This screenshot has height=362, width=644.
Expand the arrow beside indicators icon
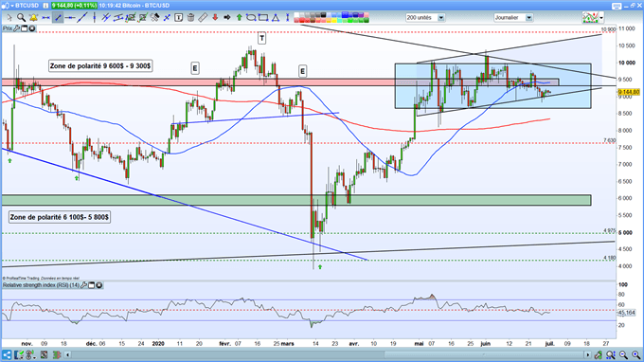pos(601,18)
